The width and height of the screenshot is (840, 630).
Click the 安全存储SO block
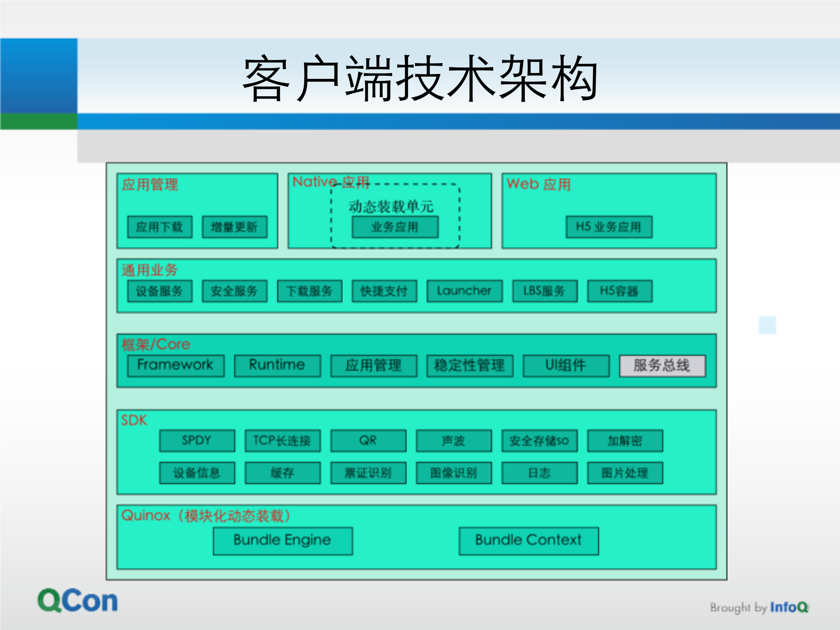coord(539,441)
